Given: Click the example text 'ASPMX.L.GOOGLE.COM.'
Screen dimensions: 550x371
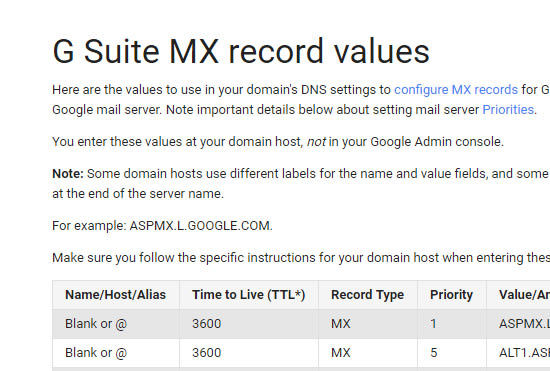Looking at the screenshot, I should 201,226.
